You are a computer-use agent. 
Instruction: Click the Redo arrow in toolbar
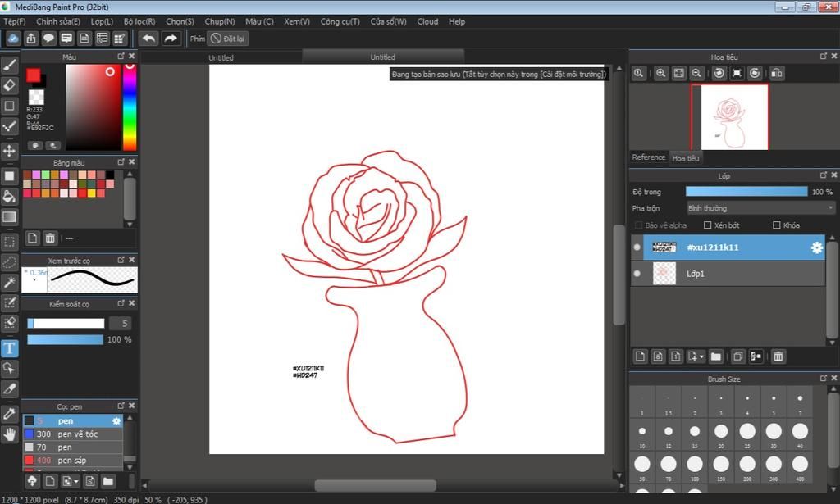(x=171, y=39)
